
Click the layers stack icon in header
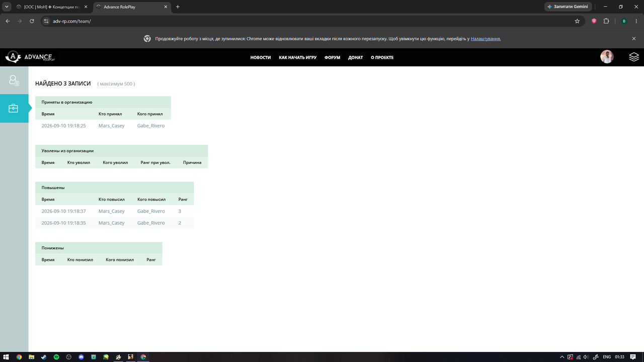click(x=634, y=57)
